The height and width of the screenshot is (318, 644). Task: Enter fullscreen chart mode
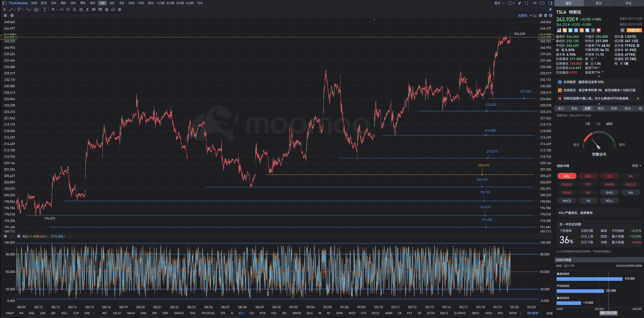click(526, 3)
